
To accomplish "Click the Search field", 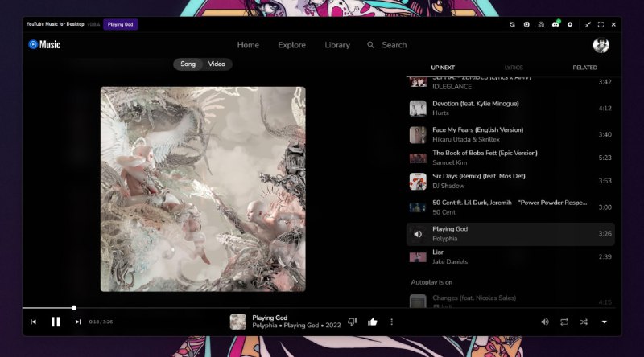I will tap(394, 45).
